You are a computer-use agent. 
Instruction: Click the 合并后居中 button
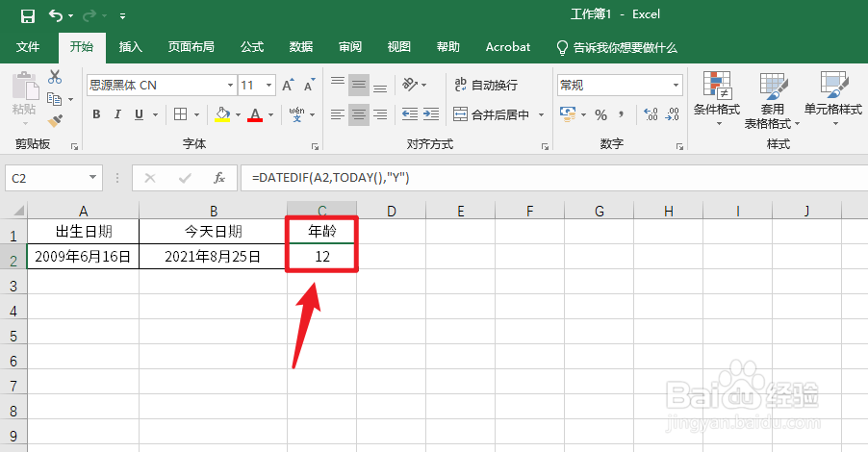click(x=491, y=114)
